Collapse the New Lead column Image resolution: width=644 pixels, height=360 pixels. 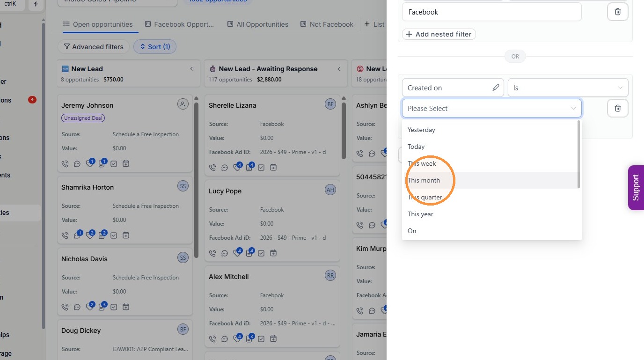tap(191, 69)
